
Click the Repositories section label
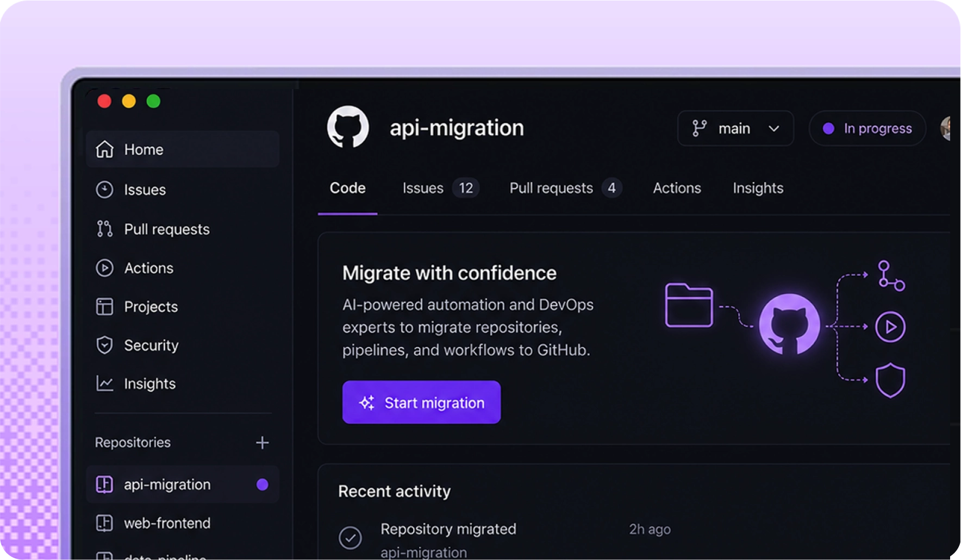click(x=133, y=442)
